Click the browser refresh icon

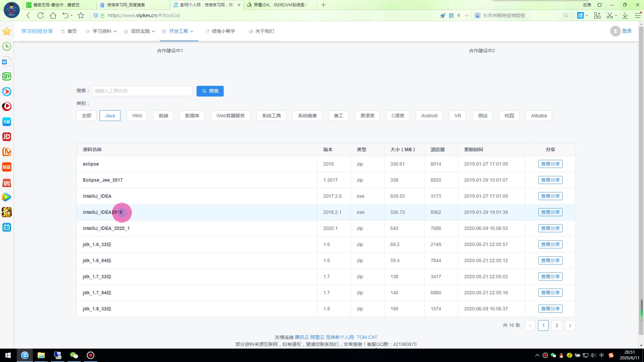(41, 15)
